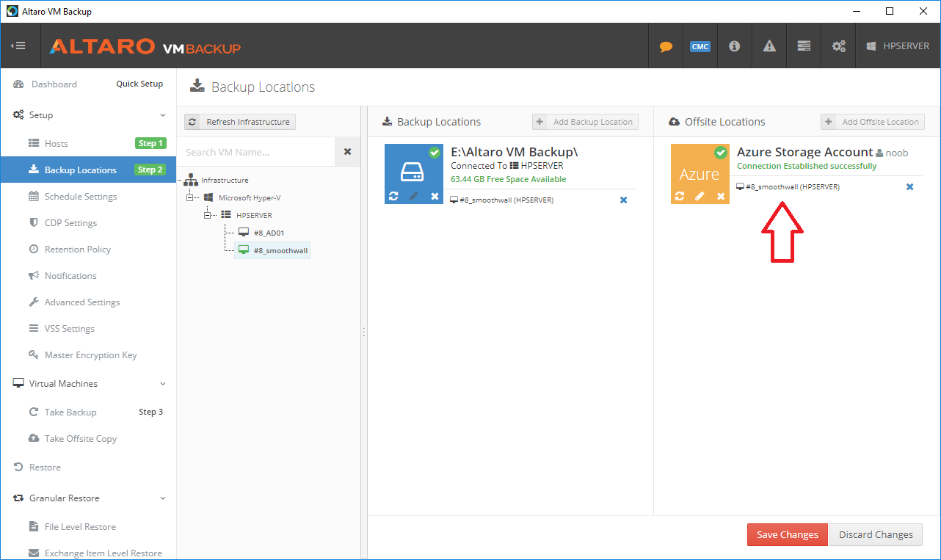Edit the E:\Altaro VM Backup location tile
The height and width of the screenshot is (560, 941).
pos(414,196)
